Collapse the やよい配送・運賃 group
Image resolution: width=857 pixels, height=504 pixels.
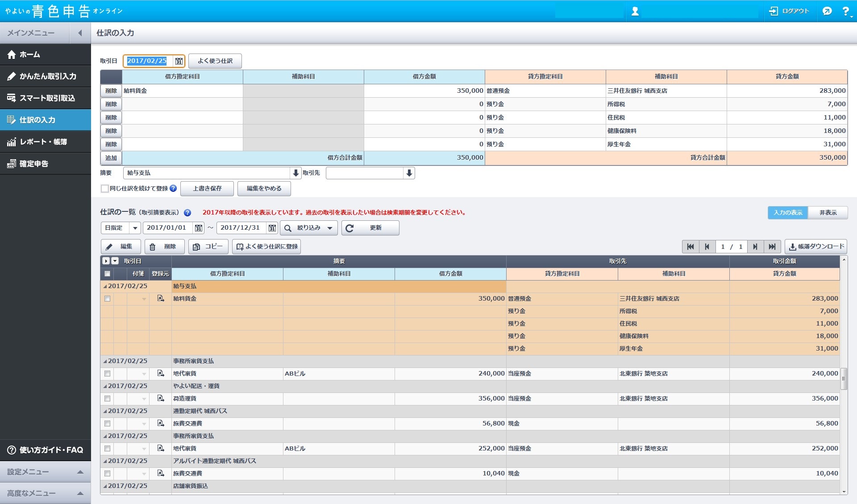[x=105, y=386]
